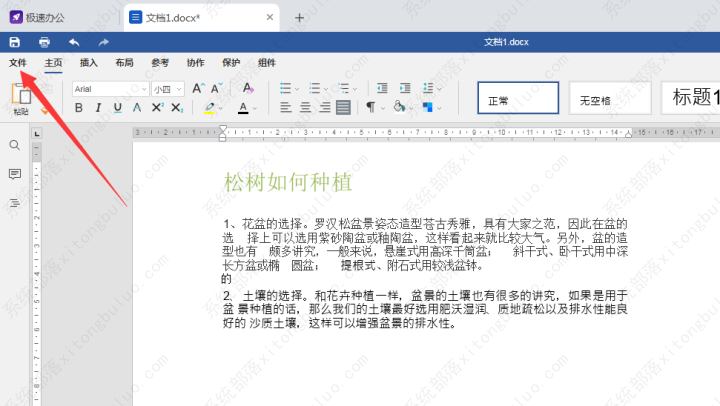Click the first-line indent marker on the ruler
Screen dimensions: 720x406
pos(223,129)
